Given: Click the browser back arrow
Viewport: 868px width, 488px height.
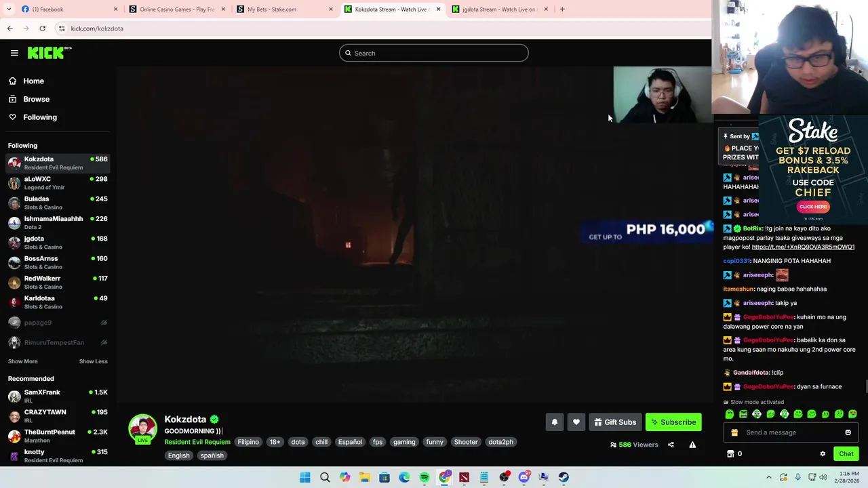Looking at the screenshot, I should (9, 28).
